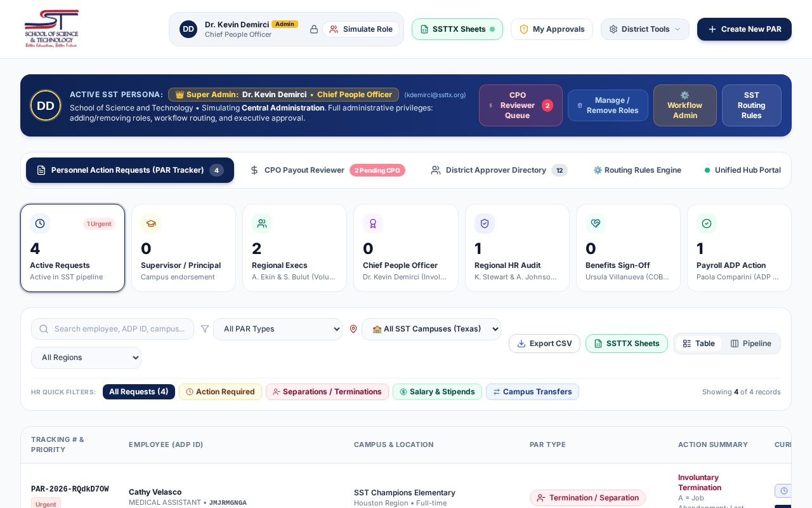
Task: Click Manage / Remove Roles
Action: pyautogui.click(x=608, y=105)
